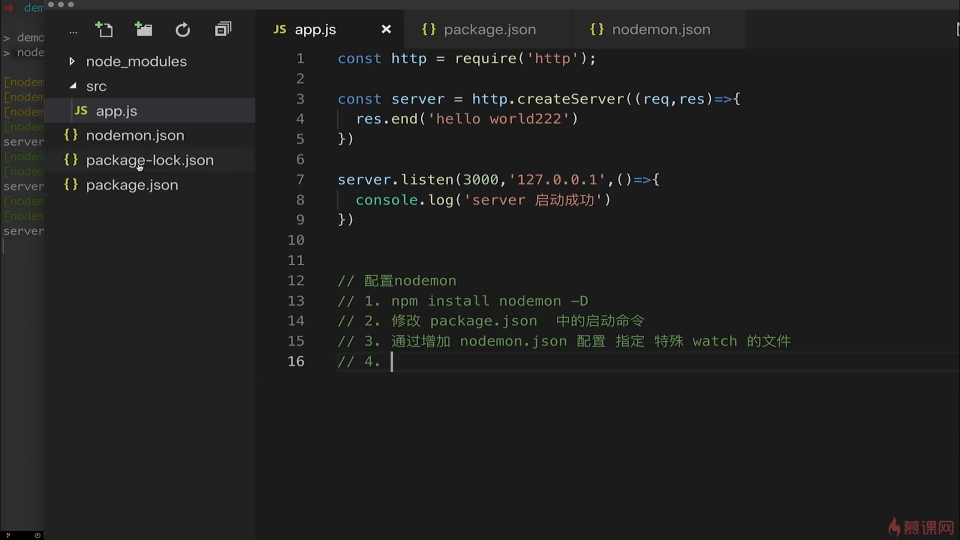This screenshot has width=960, height=540.
Task: Close the app.js editor tab
Action: tap(386, 30)
